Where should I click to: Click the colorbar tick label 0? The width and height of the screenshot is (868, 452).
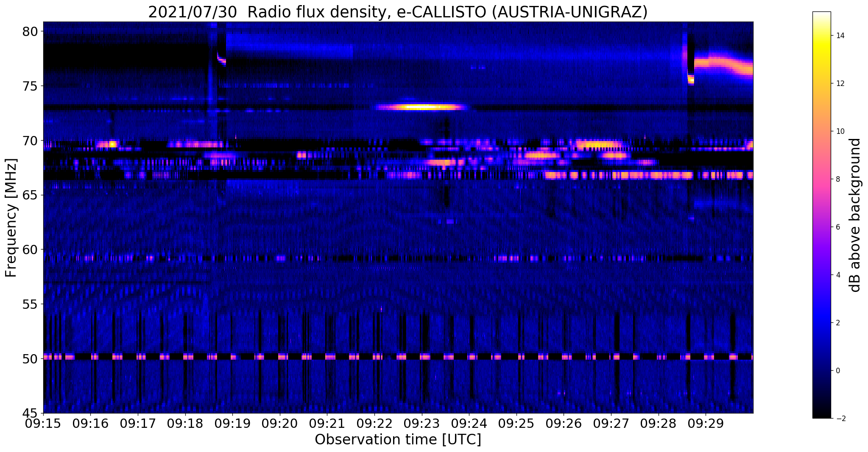pyautogui.click(x=837, y=371)
